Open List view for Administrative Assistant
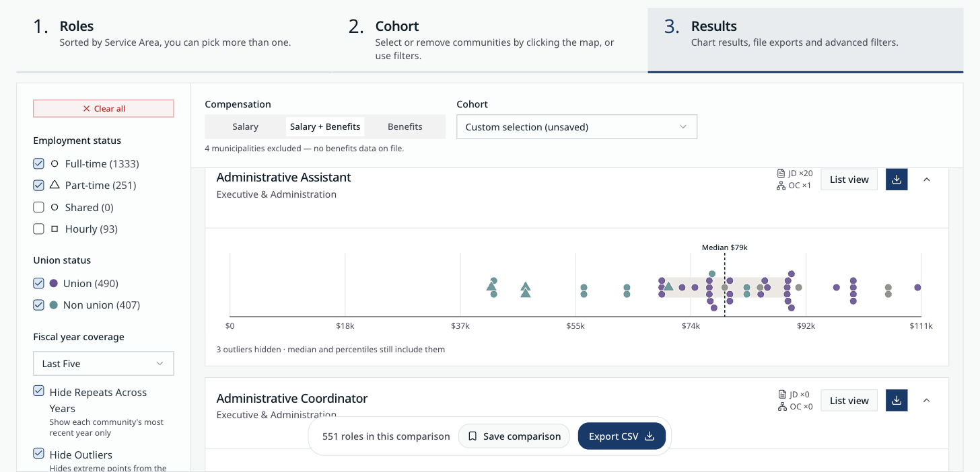 coord(849,180)
